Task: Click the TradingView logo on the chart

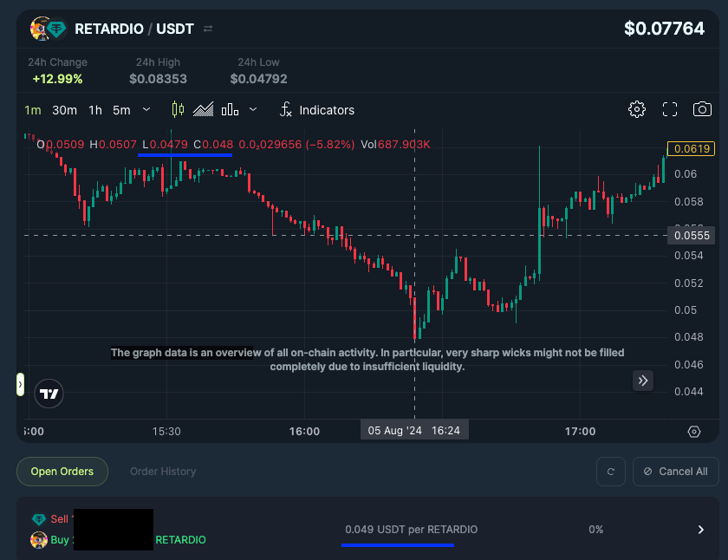Action: [49, 394]
